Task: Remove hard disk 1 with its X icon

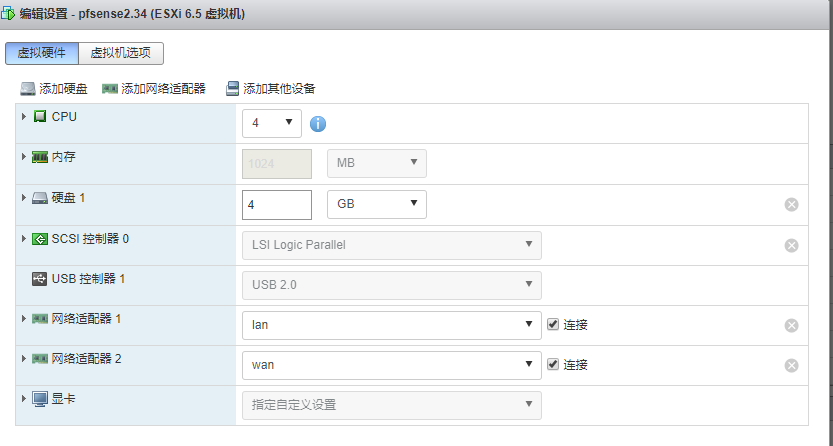Action: tap(791, 205)
